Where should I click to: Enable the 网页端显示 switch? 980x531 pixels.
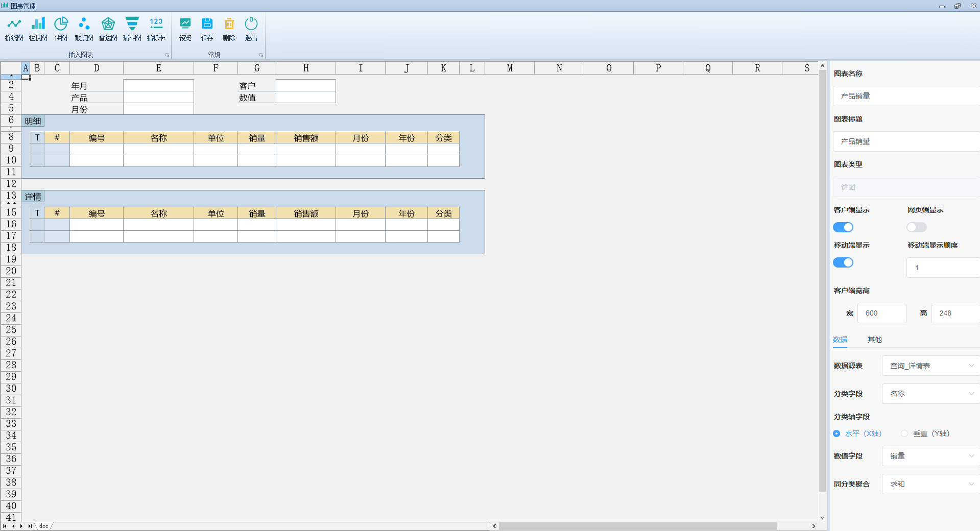pyautogui.click(x=916, y=227)
